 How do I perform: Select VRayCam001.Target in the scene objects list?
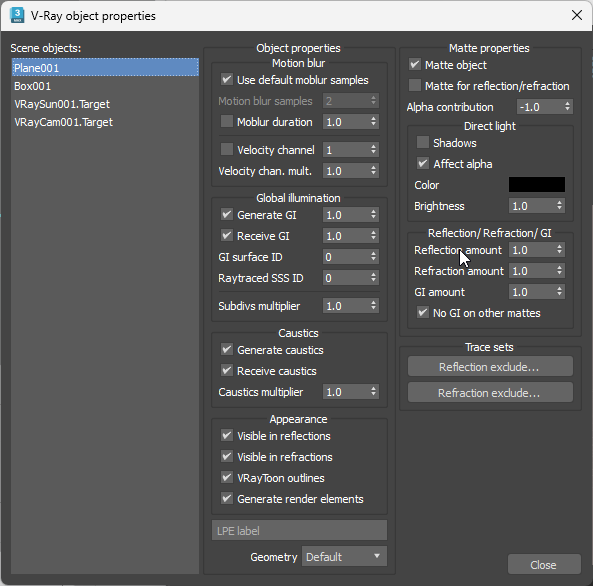pos(105,122)
